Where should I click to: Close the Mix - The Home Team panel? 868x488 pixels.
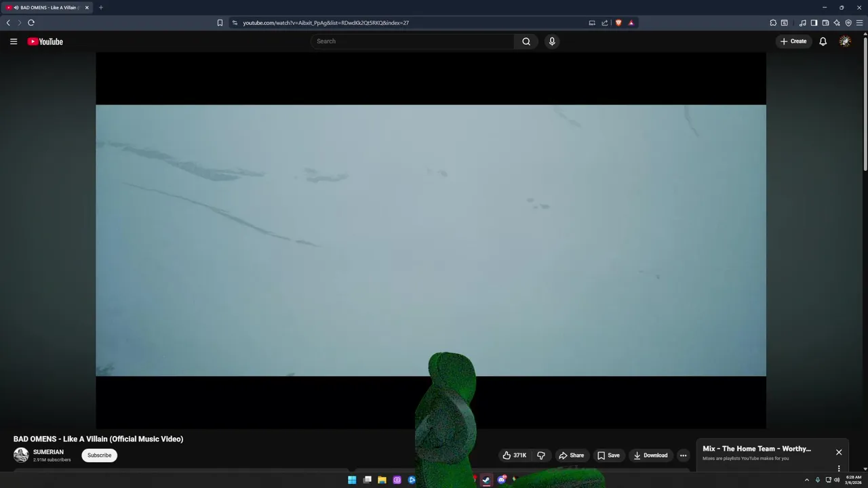pyautogui.click(x=839, y=452)
